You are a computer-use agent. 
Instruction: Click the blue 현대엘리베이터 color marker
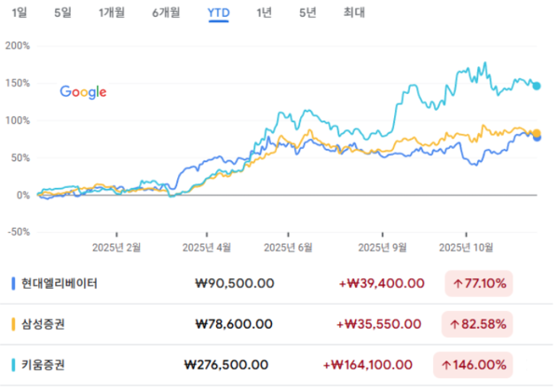pyautogui.click(x=12, y=283)
